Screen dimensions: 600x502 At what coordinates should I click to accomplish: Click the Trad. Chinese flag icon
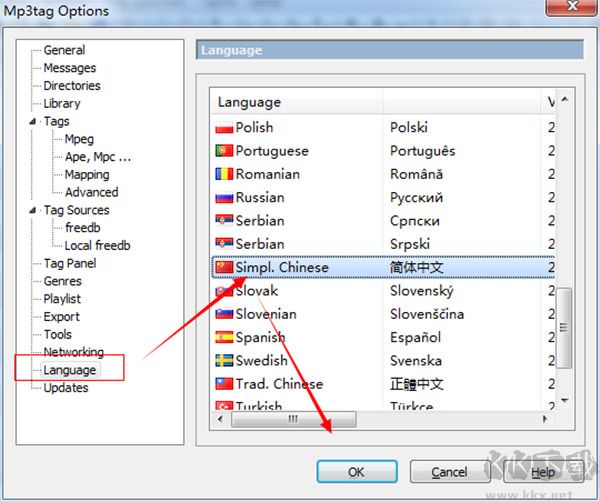pos(224,384)
